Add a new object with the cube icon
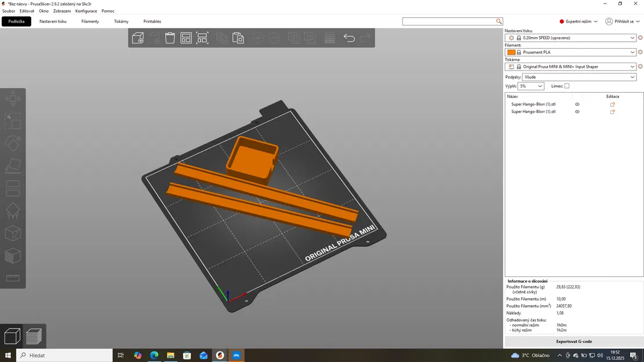 tap(137, 38)
